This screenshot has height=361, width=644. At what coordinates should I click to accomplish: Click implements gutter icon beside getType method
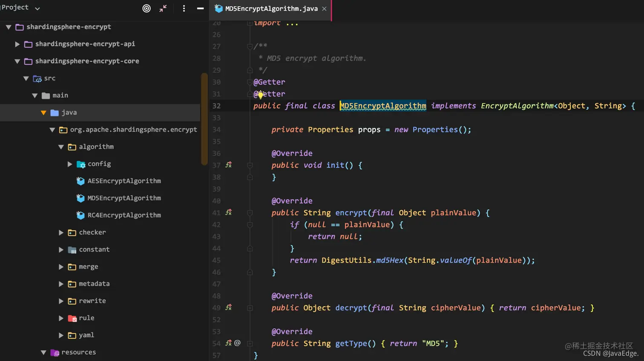229,343
